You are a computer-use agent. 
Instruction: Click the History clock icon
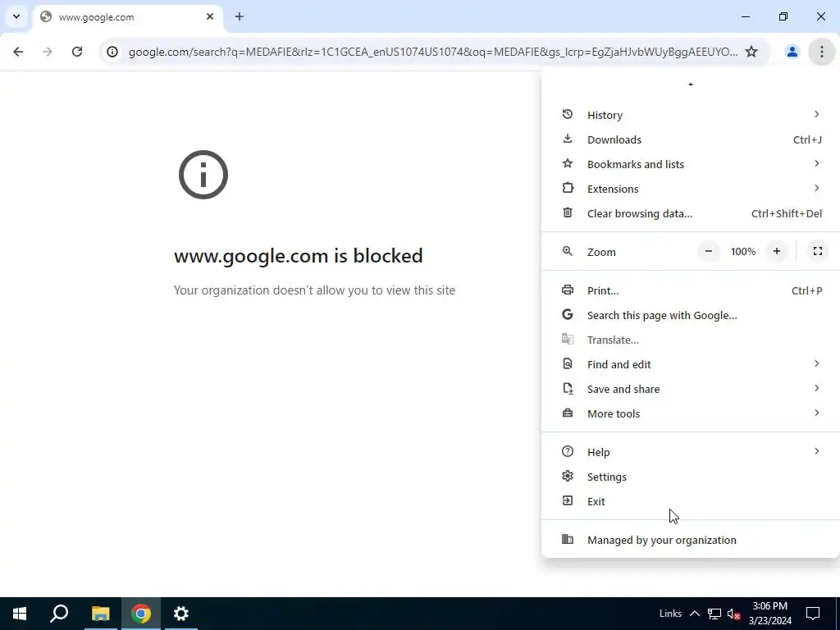(x=568, y=114)
